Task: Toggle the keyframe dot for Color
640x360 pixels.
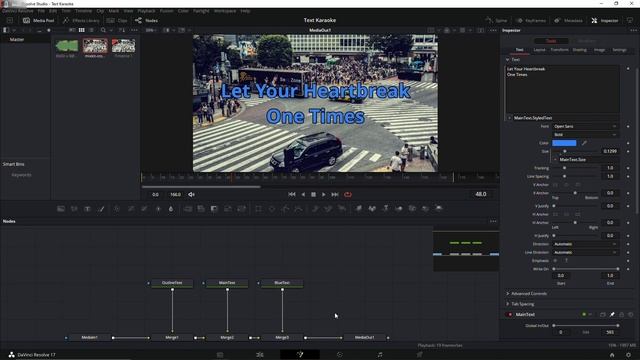Action: (628, 143)
